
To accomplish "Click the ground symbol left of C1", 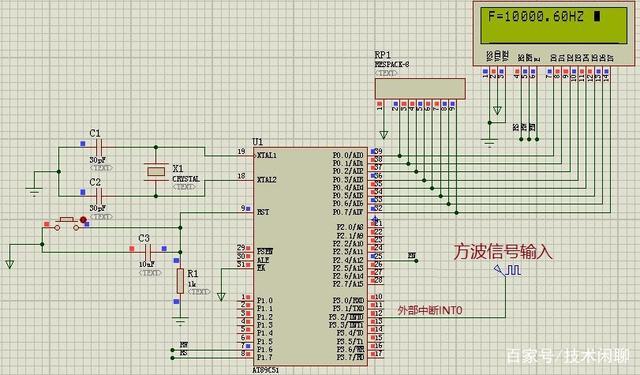I will pos(34,192).
